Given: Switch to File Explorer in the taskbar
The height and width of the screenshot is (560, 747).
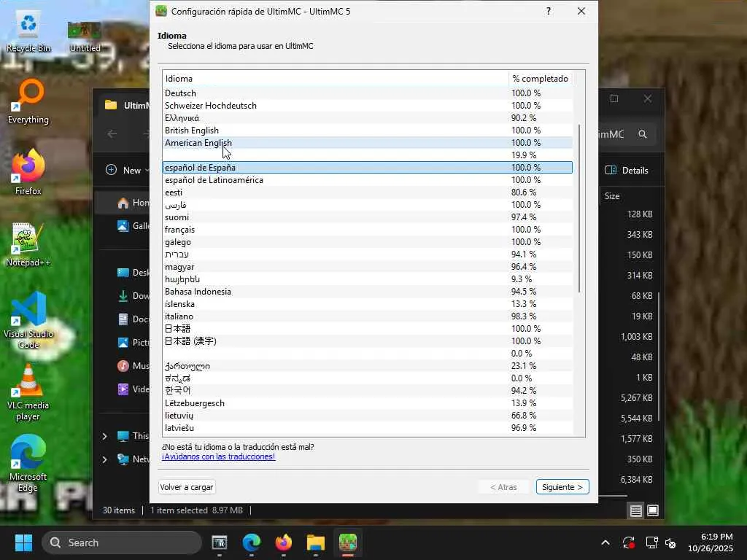Looking at the screenshot, I should pyautogui.click(x=315, y=542).
